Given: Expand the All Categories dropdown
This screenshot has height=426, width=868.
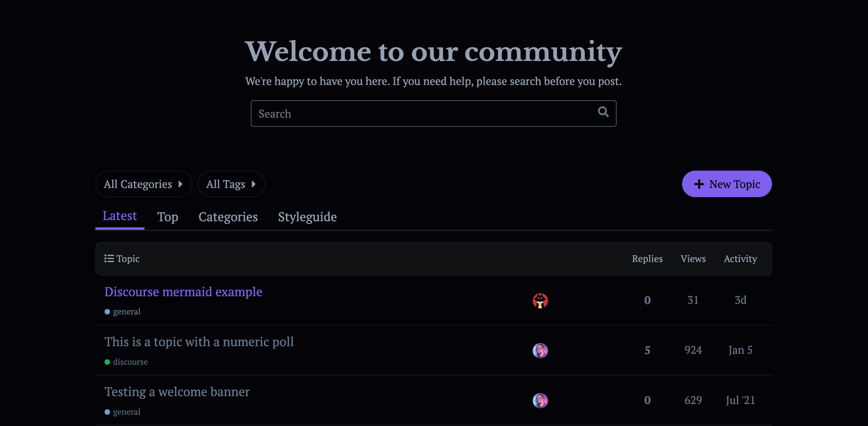Looking at the screenshot, I should (x=144, y=184).
